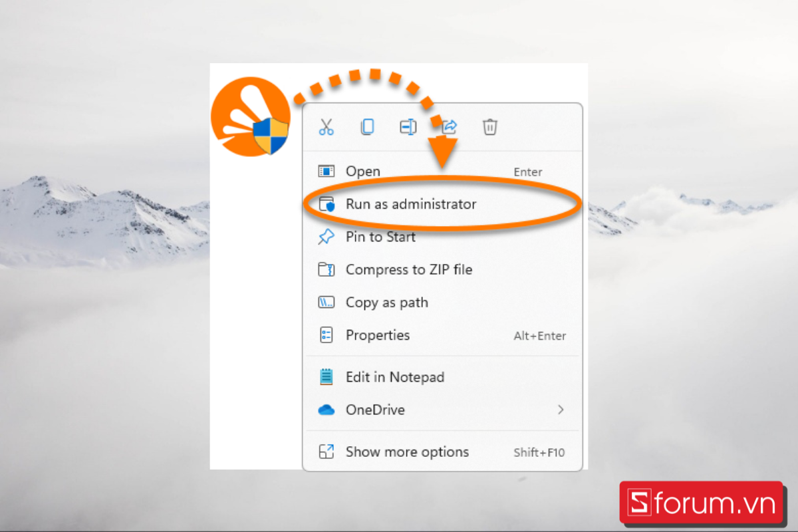Viewport: 798px width, 532px height.
Task: Click the Cut scissors icon
Action: (326, 126)
